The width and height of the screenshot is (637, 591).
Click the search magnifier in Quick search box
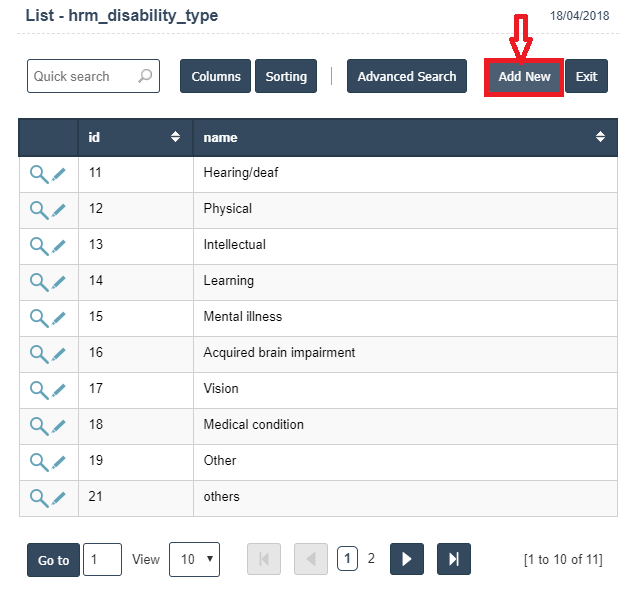145,76
